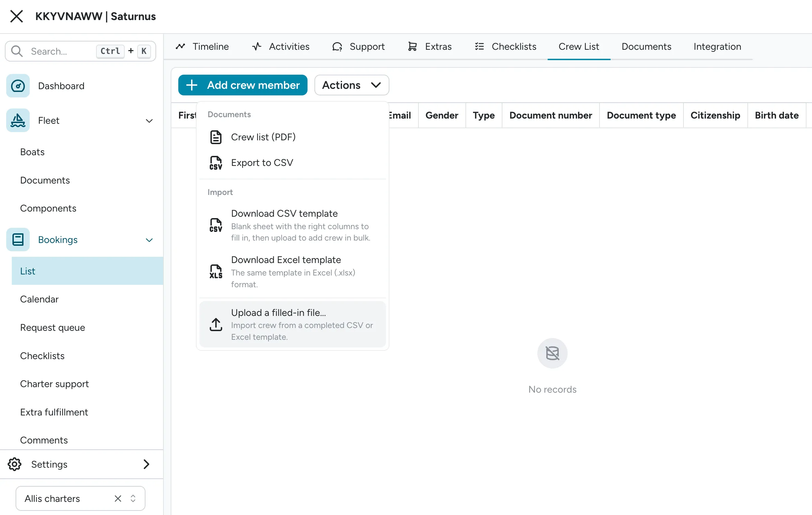
Task: Choose Upload a filled-in file
Action: 293,324
